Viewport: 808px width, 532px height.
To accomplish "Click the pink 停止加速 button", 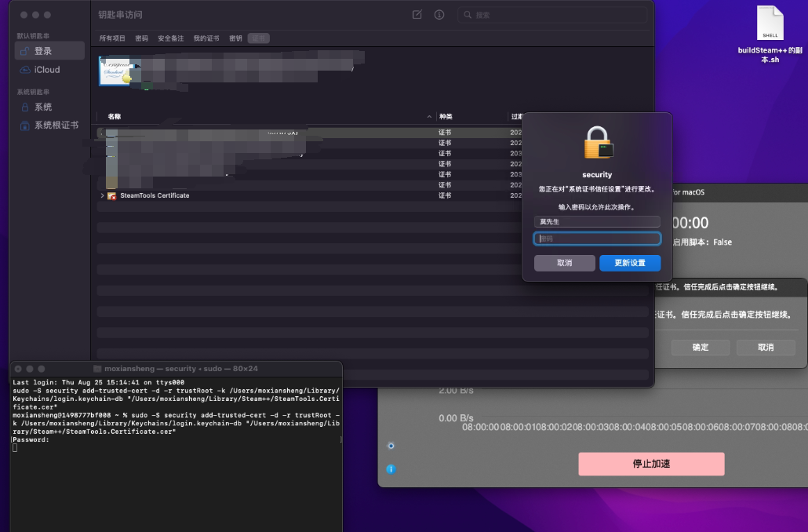I will tap(651, 464).
